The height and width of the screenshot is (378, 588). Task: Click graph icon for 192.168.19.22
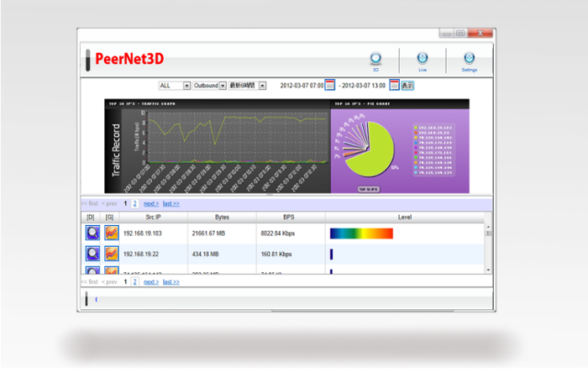tap(111, 254)
